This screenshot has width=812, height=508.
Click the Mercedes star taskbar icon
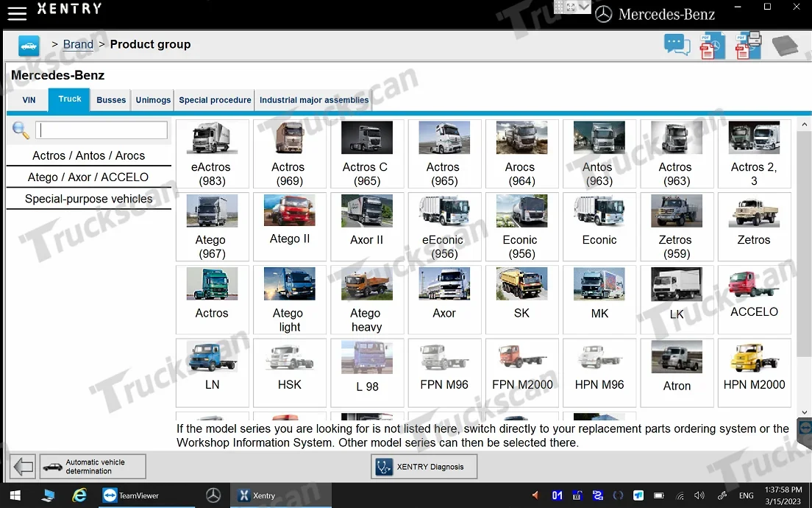[213, 495]
